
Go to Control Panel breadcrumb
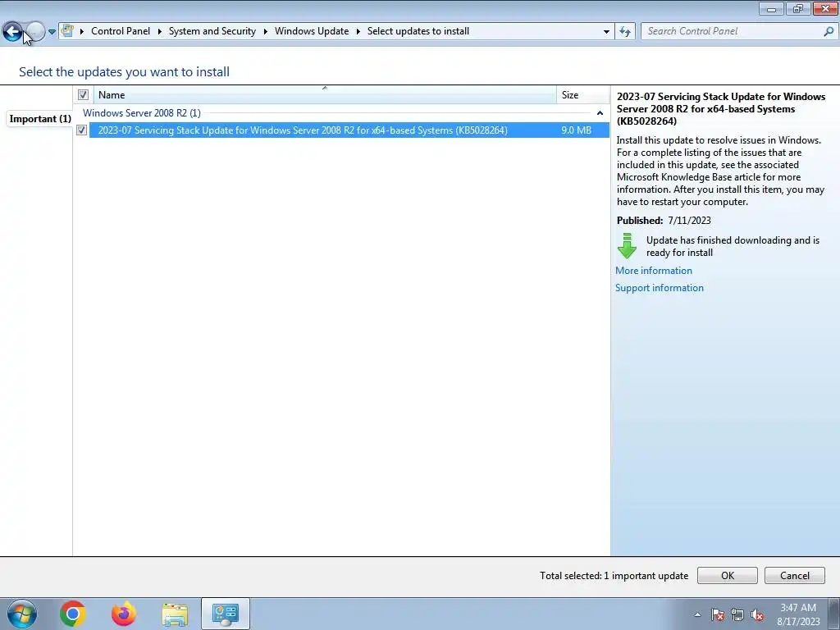121,31
